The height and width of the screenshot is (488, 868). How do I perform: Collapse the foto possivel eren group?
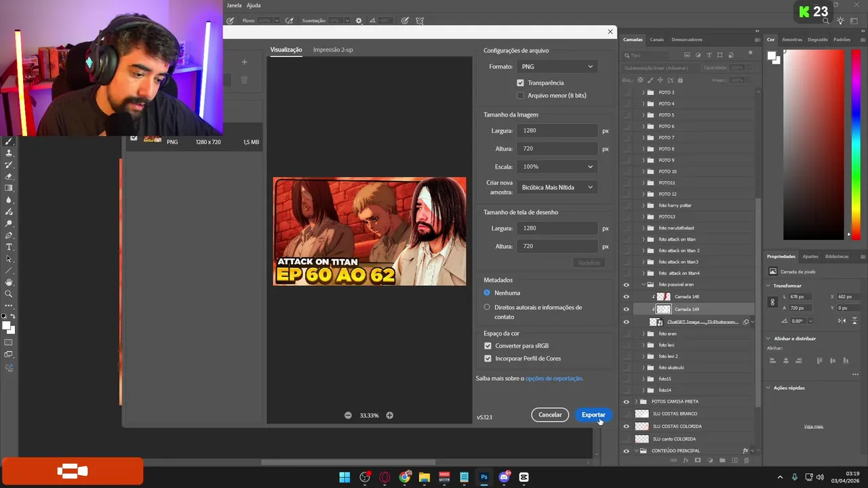(x=644, y=285)
